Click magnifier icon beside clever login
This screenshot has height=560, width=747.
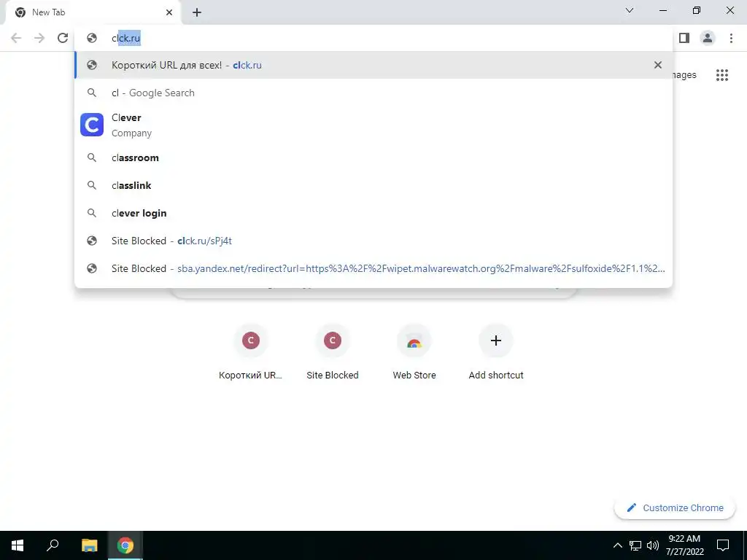point(92,213)
